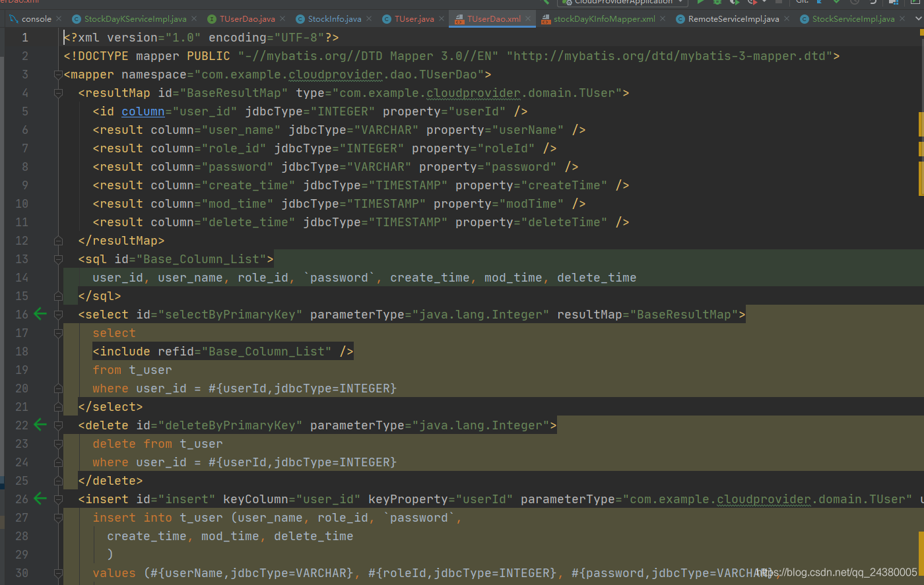Open navigation arrow on line 16 gutter
The image size is (924, 585).
(40, 314)
